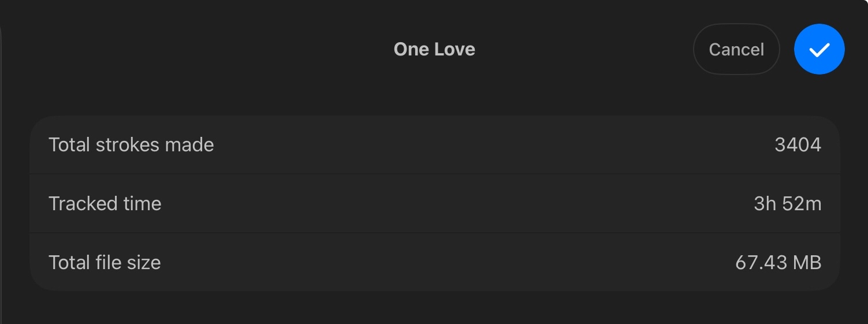Click the 67.43 MB size value
The height and width of the screenshot is (324, 868).
point(778,262)
